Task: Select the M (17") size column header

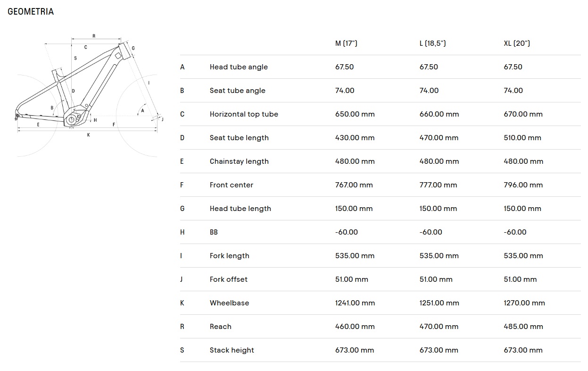Action: [346, 43]
